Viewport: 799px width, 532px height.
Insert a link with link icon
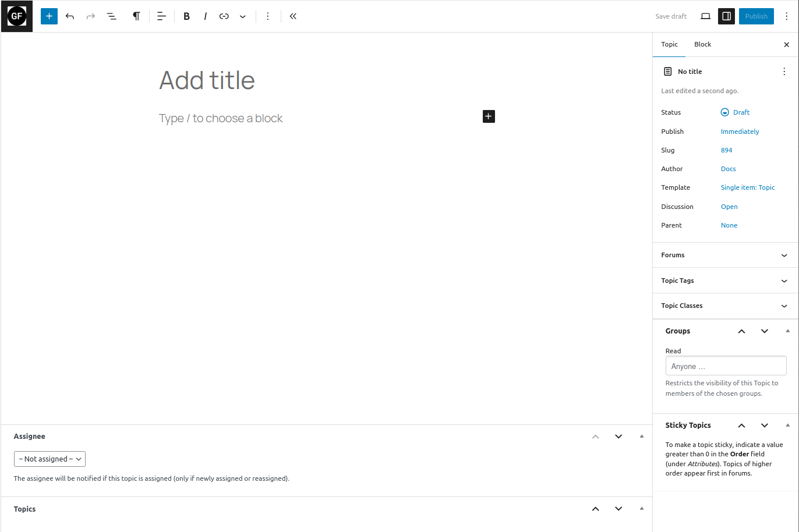tap(224, 16)
